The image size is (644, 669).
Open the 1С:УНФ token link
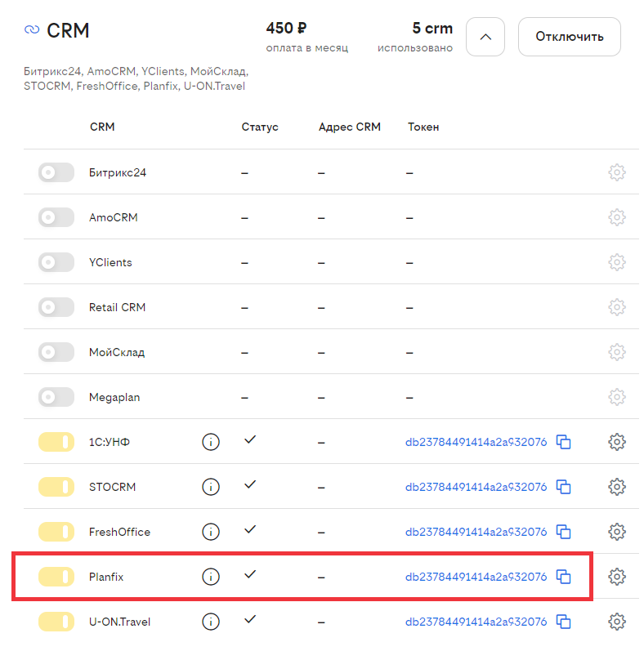point(476,442)
